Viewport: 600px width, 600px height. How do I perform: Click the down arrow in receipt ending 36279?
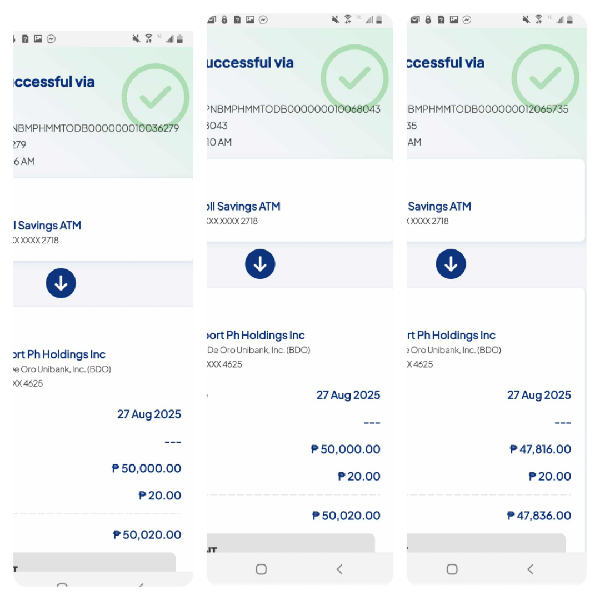[x=61, y=283]
